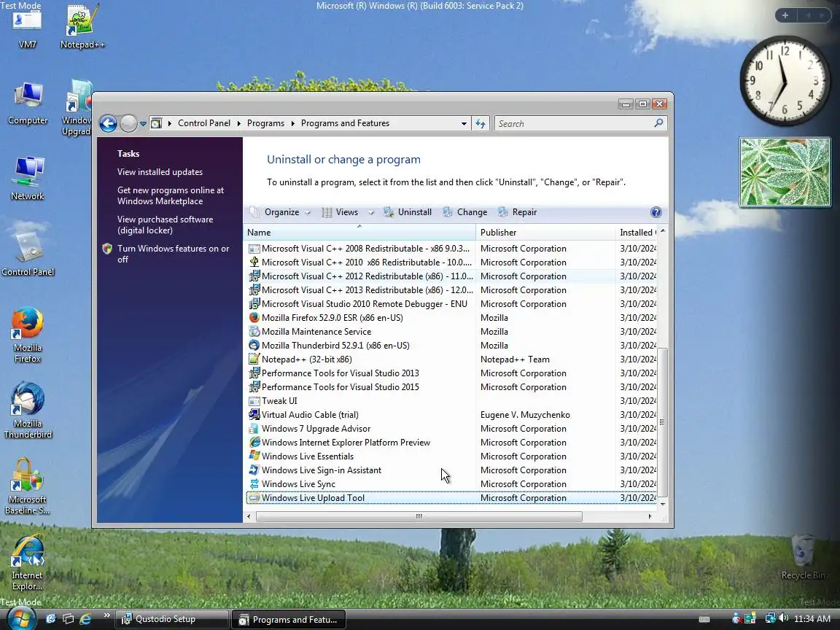Click Uninstall in the toolbar

(408, 212)
